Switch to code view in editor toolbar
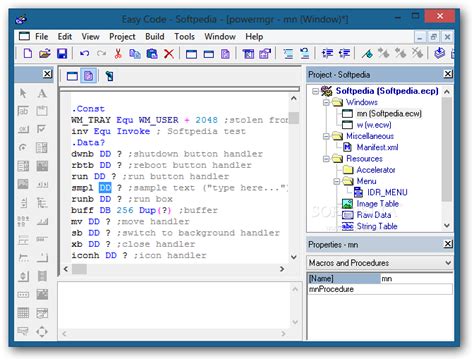Screen dimensions: 474x361 pyautogui.click(x=89, y=76)
